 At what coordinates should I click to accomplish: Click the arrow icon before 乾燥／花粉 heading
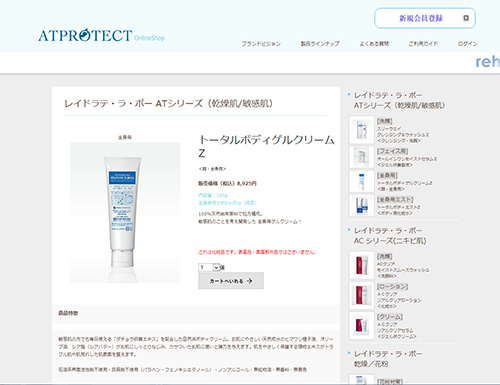pos(349,353)
